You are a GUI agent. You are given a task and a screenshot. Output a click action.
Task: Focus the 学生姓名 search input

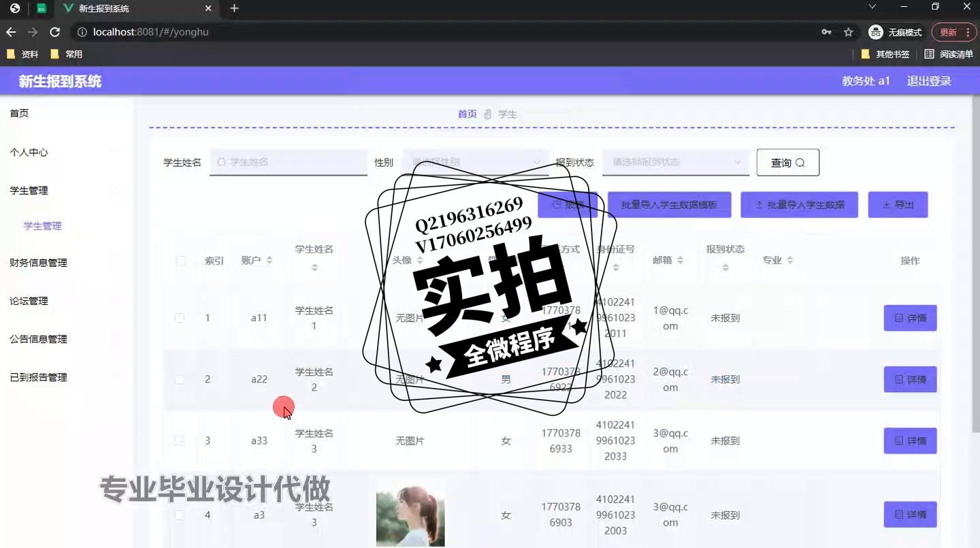[x=289, y=162]
